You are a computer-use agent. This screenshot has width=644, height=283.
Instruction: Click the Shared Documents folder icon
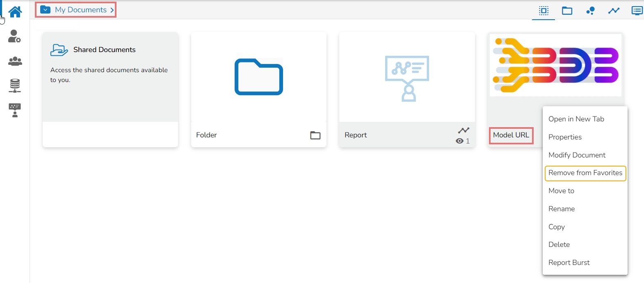coord(59,50)
